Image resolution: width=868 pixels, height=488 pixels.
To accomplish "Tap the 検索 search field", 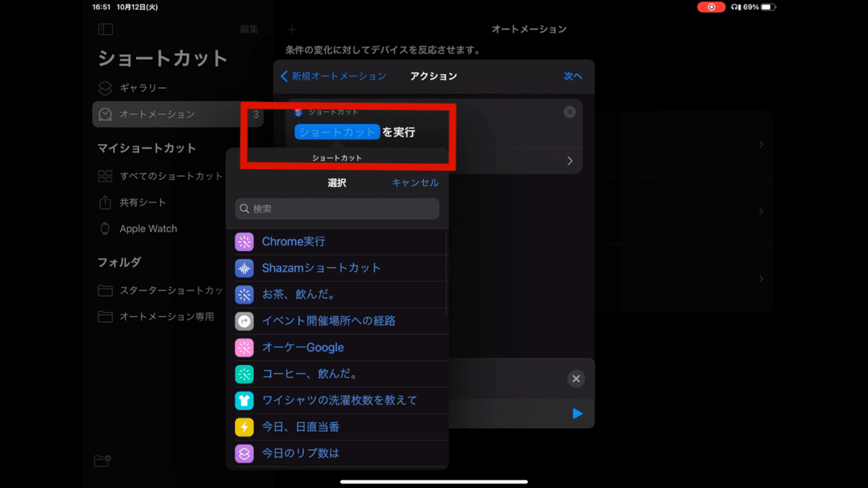I will pyautogui.click(x=336, y=209).
